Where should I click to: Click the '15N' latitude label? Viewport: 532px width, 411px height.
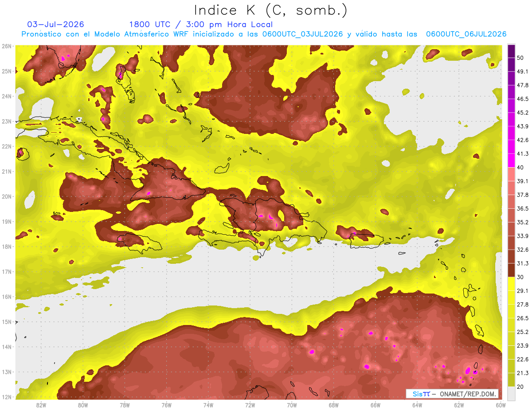point(7,321)
